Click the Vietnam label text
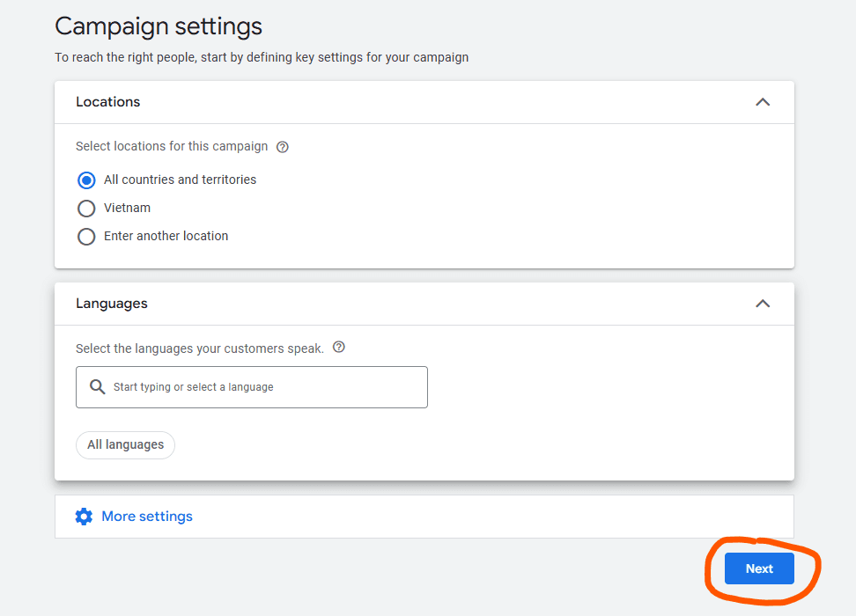Screen dimensions: 856x616 click(128, 209)
